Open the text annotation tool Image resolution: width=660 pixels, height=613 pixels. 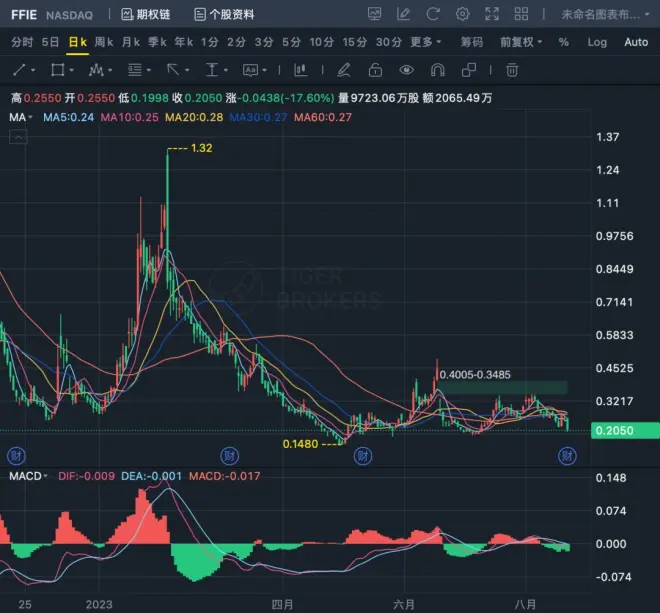tap(212, 70)
